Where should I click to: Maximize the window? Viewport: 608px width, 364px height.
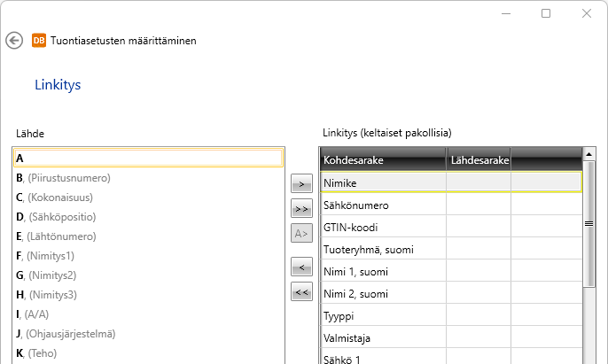546,13
